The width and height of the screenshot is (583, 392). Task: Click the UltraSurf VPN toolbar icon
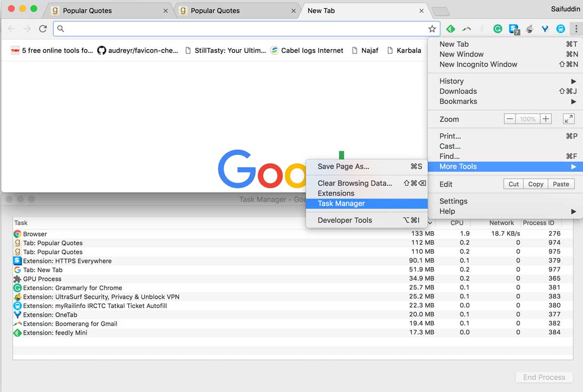(x=530, y=29)
